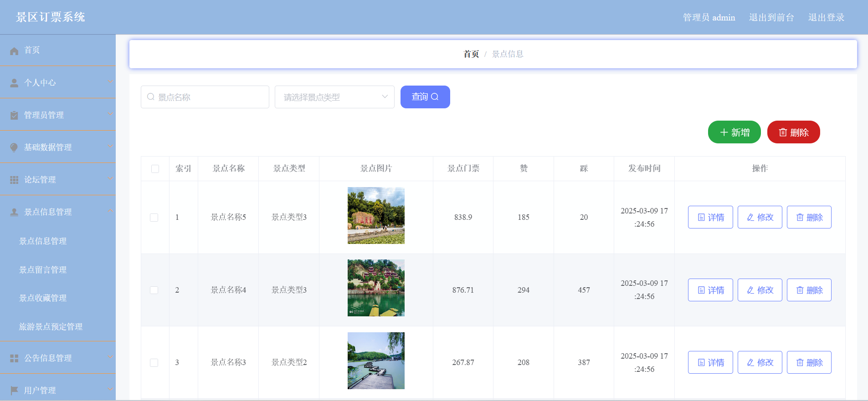The image size is (868, 401).
Task: Expand 基础数据管理 menu with its chevron
Action: click(110, 146)
